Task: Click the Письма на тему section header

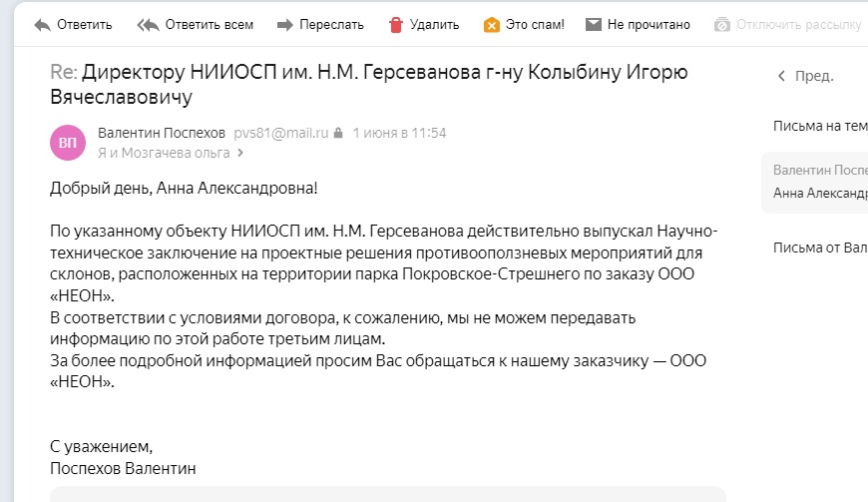Action: pos(820,126)
